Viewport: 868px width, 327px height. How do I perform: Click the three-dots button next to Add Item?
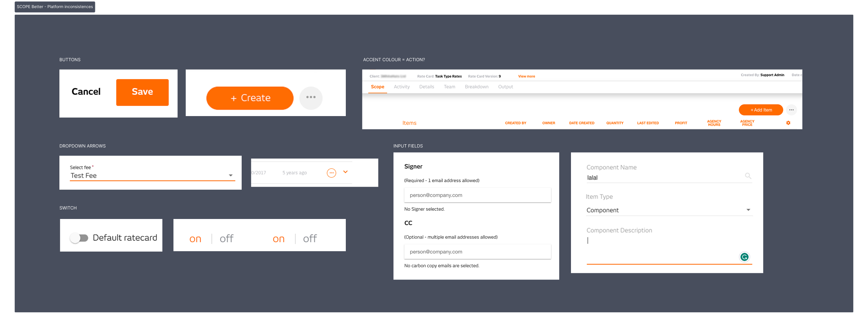[x=791, y=110]
